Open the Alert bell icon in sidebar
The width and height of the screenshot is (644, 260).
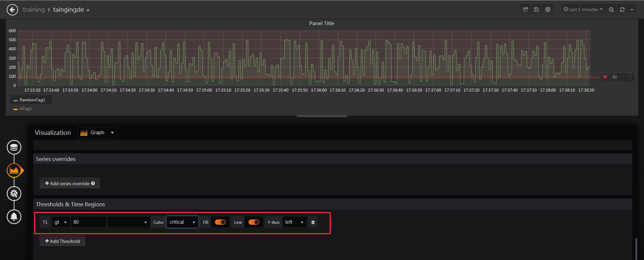point(14,217)
